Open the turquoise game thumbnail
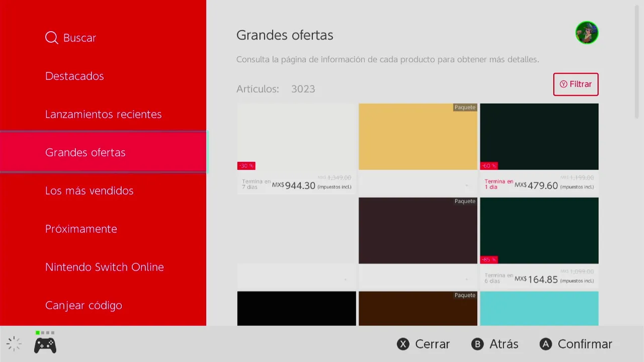 (539, 308)
